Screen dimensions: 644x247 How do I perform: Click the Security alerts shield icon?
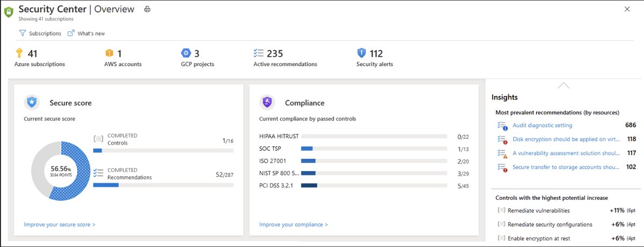click(x=362, y=53)
